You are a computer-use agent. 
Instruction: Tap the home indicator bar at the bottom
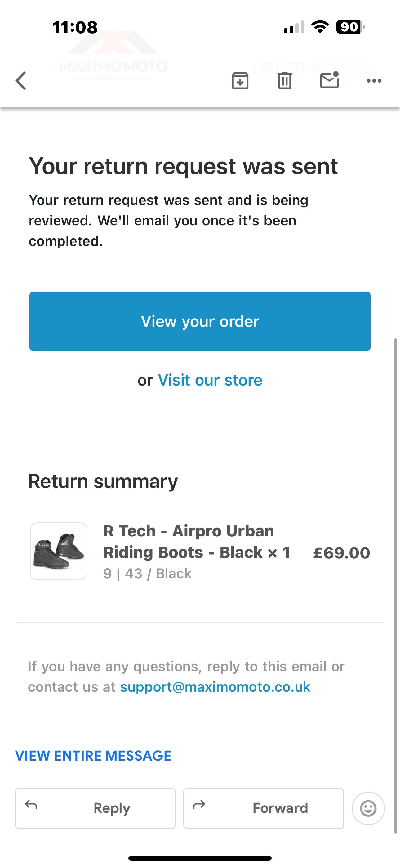coord(200,858)
